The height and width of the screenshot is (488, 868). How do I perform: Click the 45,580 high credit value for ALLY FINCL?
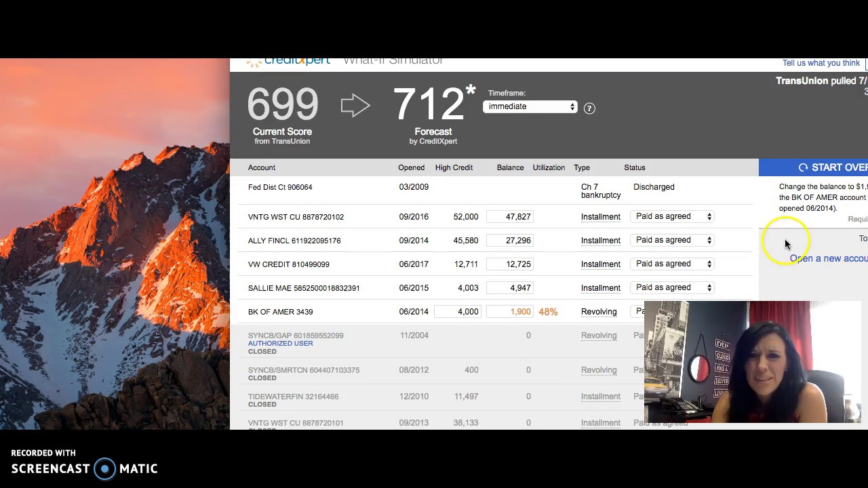coord(466,241)
